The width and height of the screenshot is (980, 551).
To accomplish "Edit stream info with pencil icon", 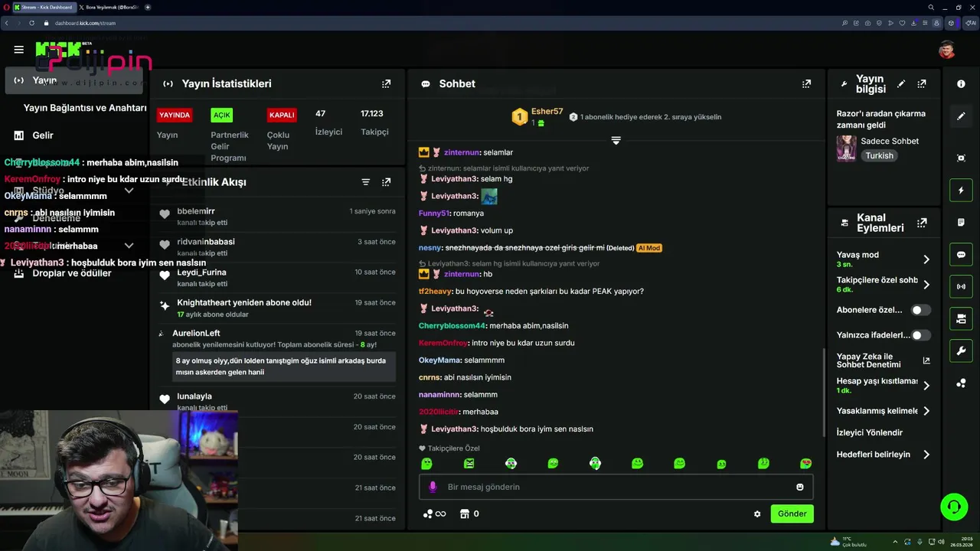I will [901, 84].
